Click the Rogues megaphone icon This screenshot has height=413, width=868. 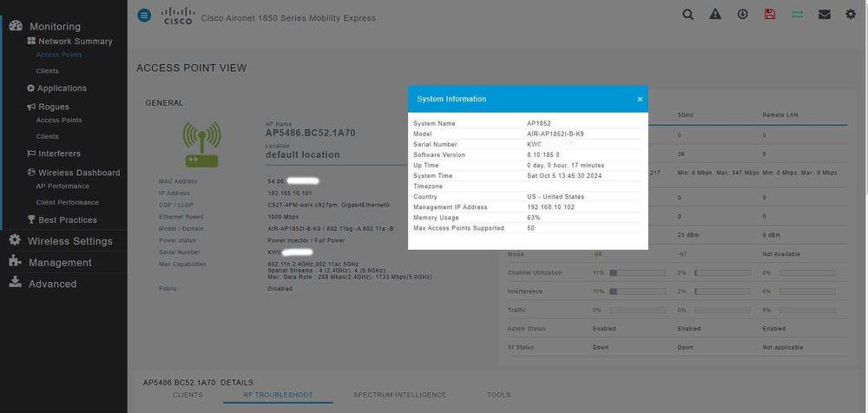tap(31, 107)
